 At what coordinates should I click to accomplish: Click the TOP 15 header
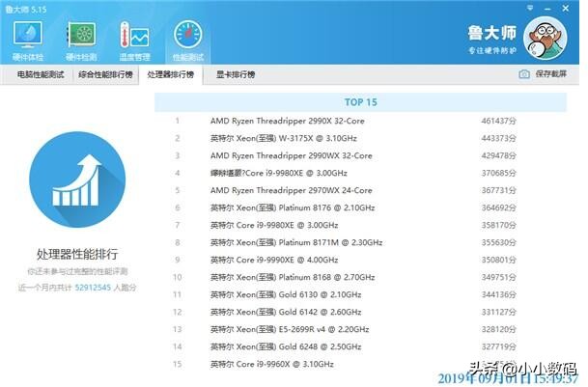coord(361,102)
